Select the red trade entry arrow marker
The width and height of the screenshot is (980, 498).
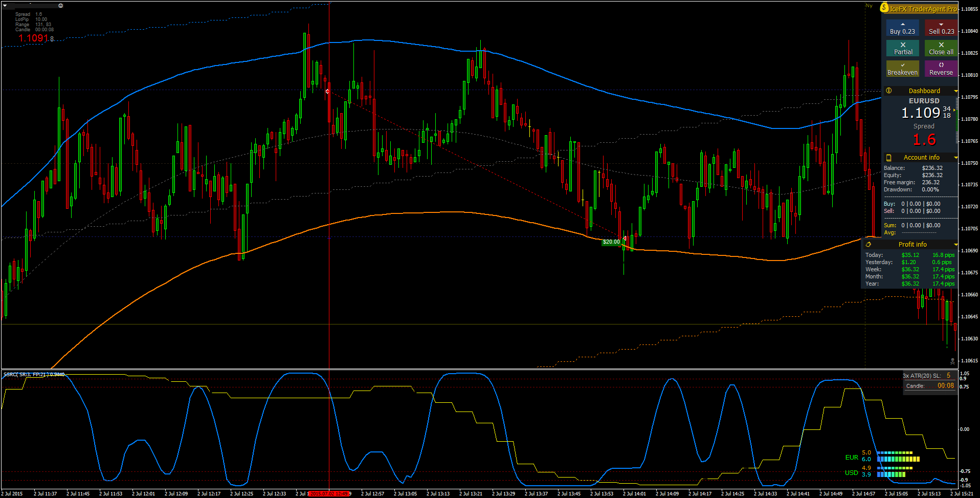327,91
